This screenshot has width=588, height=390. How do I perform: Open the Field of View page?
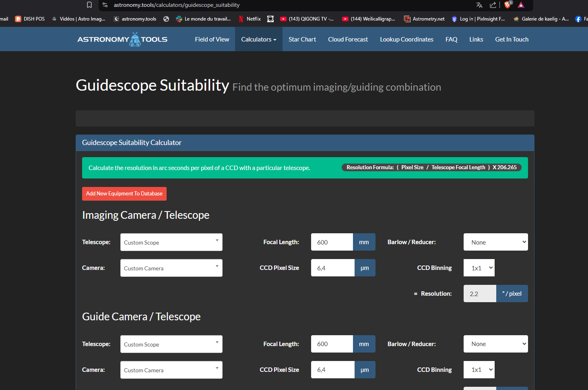(212, 39)
